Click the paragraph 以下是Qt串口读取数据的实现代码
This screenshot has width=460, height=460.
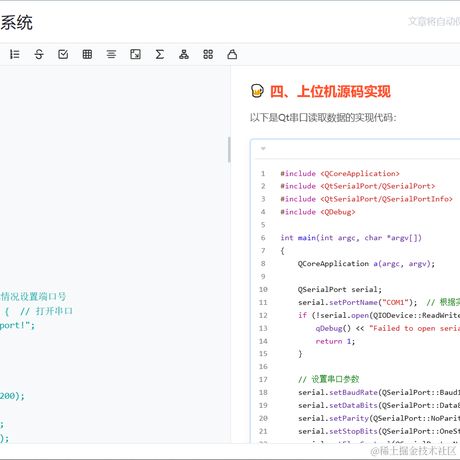click(323, 118)
